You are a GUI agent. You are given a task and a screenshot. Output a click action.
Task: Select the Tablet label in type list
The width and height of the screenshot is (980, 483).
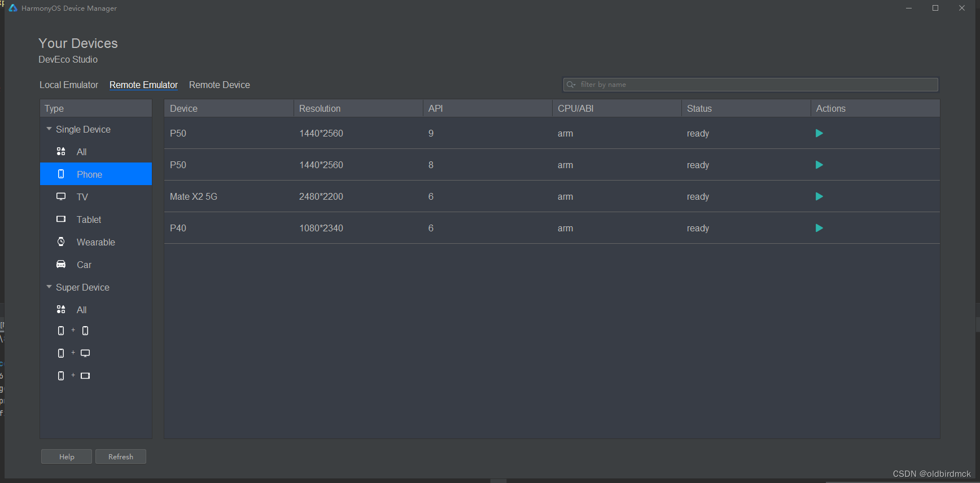point(89,219)
